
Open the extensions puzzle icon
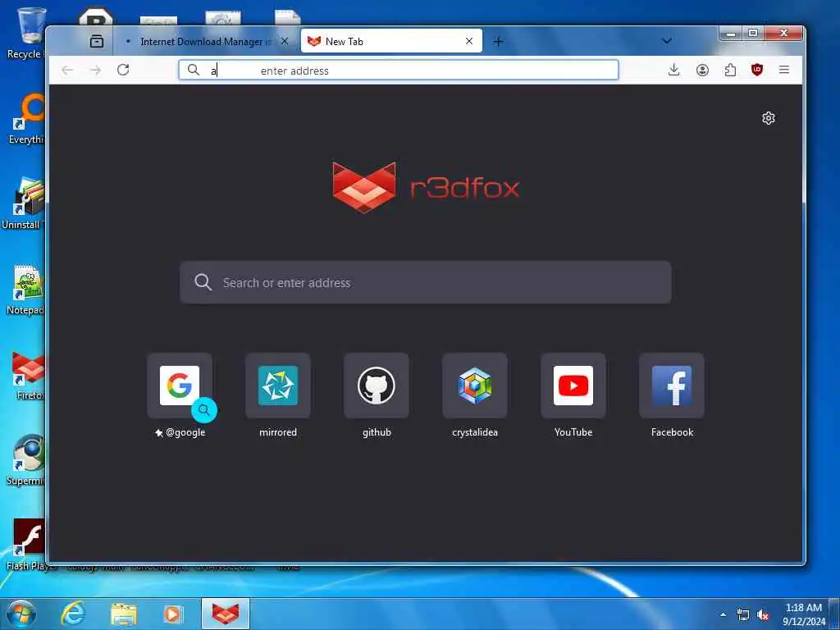(730, 71)
